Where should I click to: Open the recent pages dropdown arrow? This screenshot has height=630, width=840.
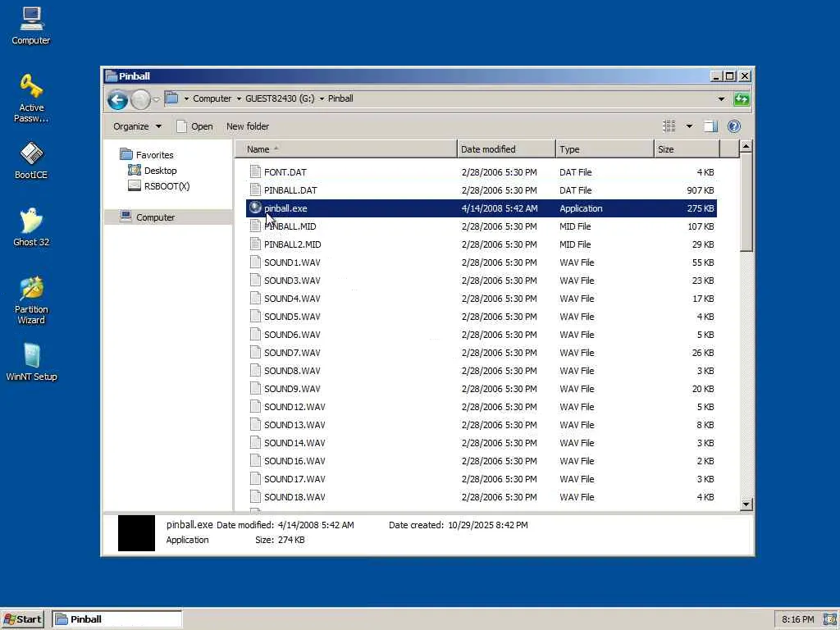click(156, 99)
